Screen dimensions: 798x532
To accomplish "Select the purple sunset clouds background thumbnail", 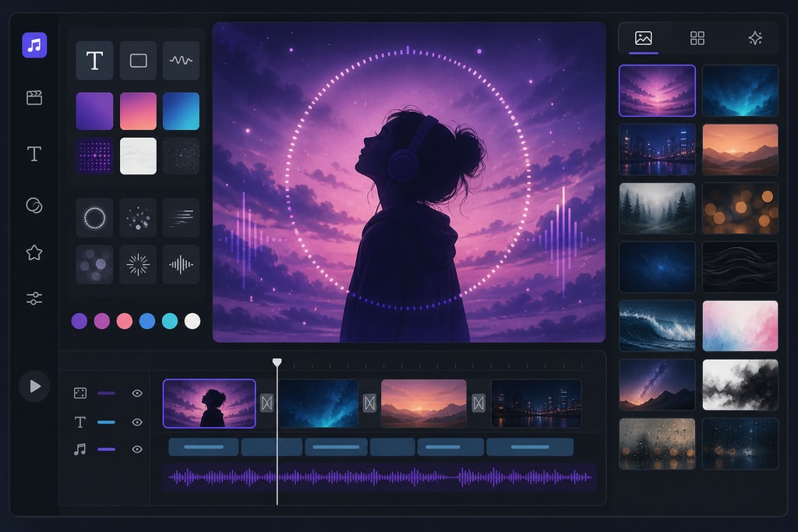I will (x=657, y=90).
